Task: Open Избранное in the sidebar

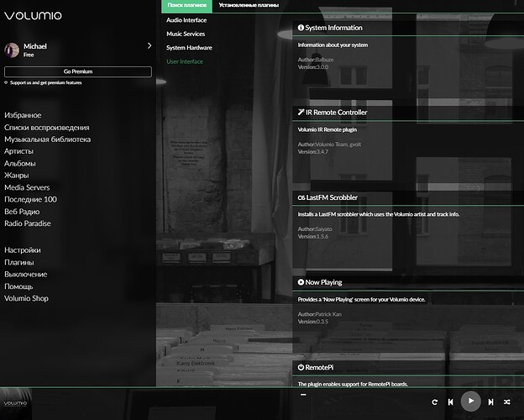Action: point(23,115)
